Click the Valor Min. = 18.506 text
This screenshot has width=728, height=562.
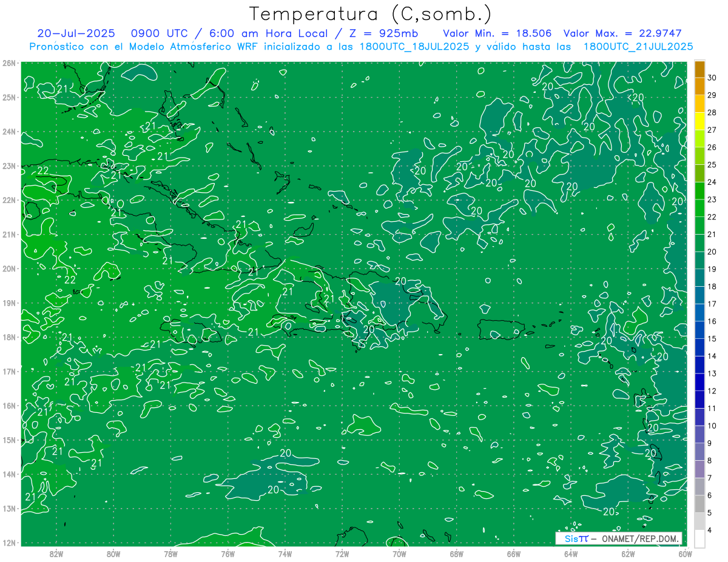(497, 33)
